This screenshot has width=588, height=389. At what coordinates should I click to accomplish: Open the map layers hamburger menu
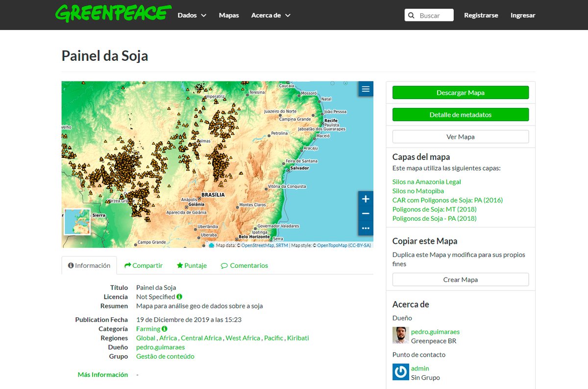tap(366, 89)
